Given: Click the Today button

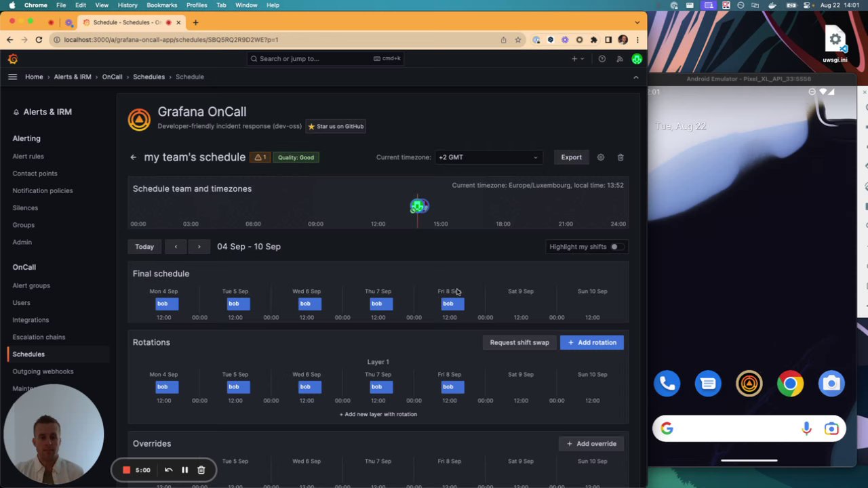Looking at the screenshot, I should pos(144,247).
